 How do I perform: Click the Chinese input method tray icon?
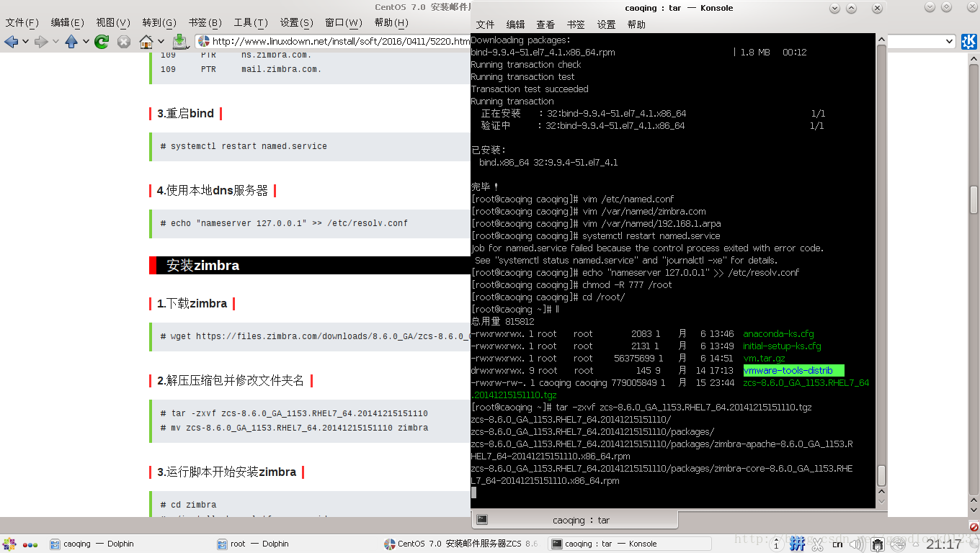point(797,544)
